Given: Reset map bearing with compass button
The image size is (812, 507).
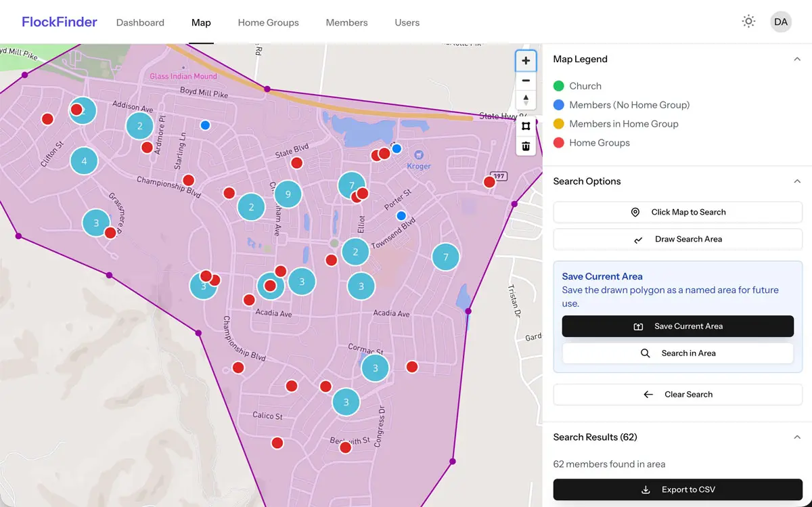Looking at the screenshot, I should (526, 100).
